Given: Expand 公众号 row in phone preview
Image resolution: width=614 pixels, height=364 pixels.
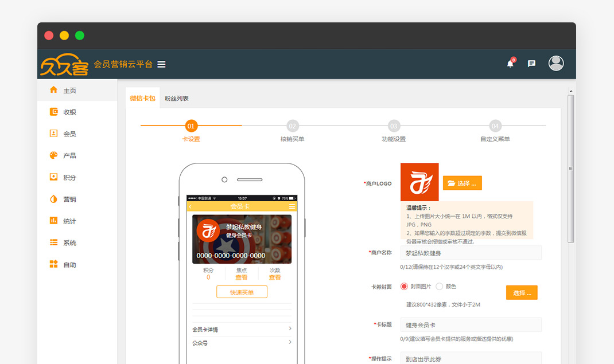Looking at the screenshot, I should (242, 343).
